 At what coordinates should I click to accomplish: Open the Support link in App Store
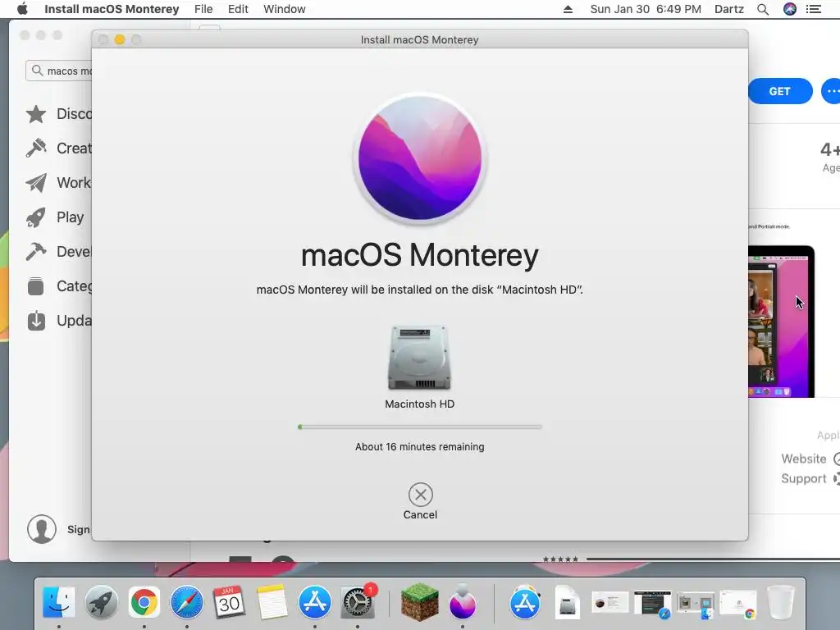pyautogui.click(x=810, y=478)
